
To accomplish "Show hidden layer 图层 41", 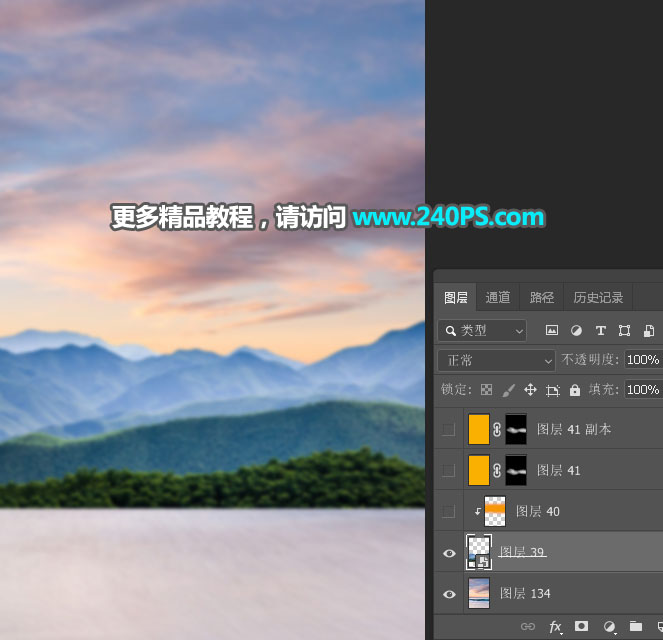I will (x=449, y=470).
